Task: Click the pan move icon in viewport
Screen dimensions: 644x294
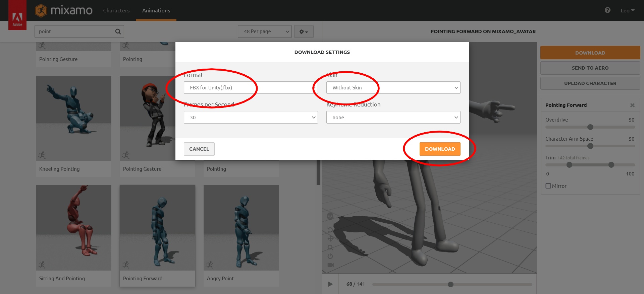Action: tap(330, 238)
